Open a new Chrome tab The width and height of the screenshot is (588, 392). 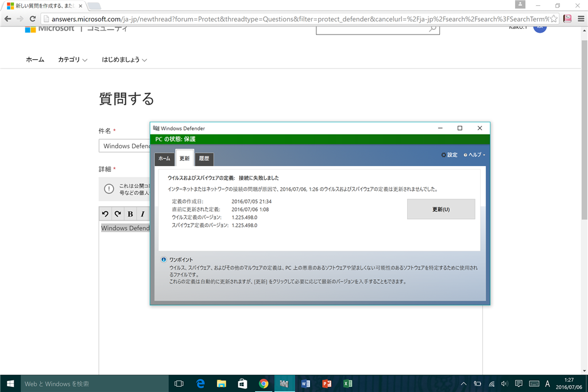[x=94, y=6]
